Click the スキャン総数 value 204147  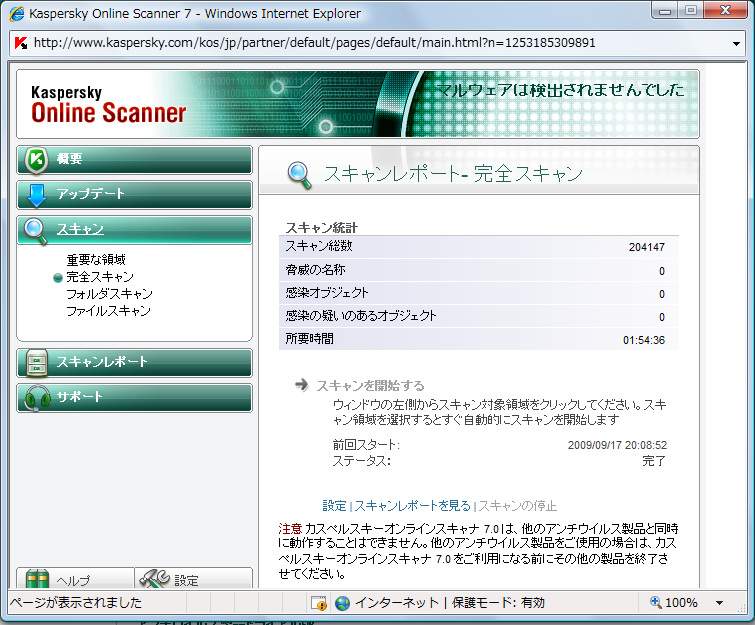(647, 247)
